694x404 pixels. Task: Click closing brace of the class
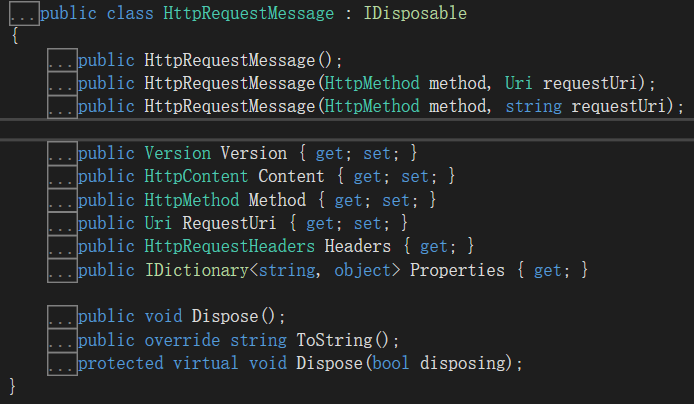[12, 387]
